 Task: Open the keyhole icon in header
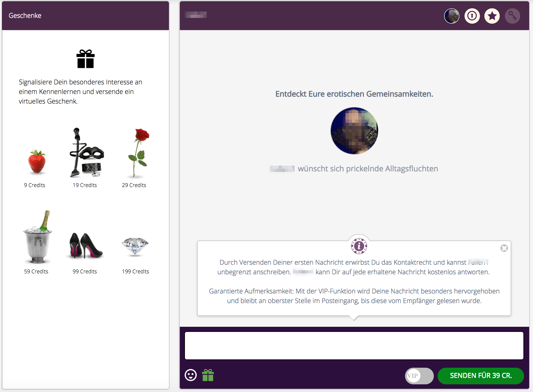(x=472, y=16)
